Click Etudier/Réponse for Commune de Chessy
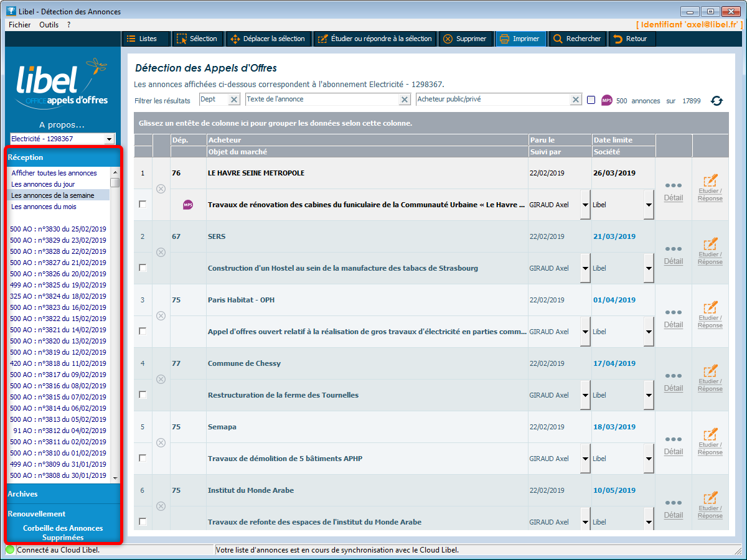747x560 pixels. point(710,378)
